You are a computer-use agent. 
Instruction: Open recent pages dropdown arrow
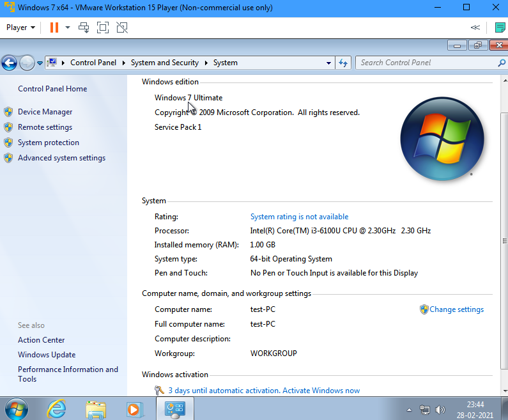tap(40, 63)
